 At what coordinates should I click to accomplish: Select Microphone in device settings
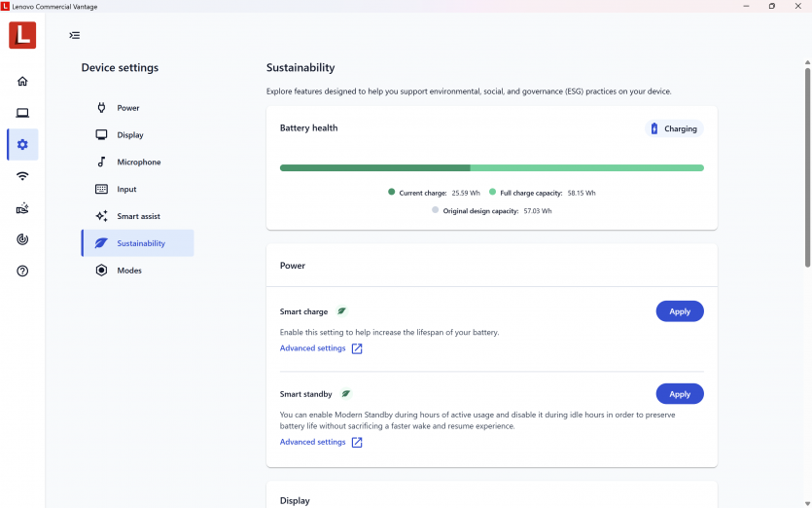[x=139, y=163]
